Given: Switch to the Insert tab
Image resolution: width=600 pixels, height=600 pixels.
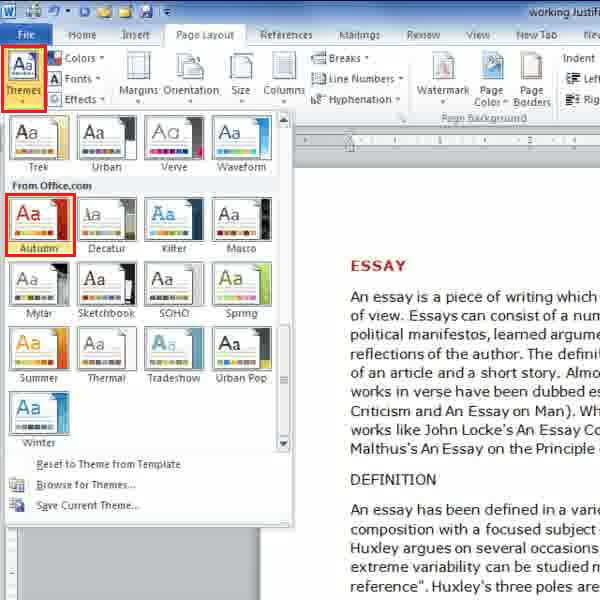Looking at the screenshot, I should click(135, 35).
